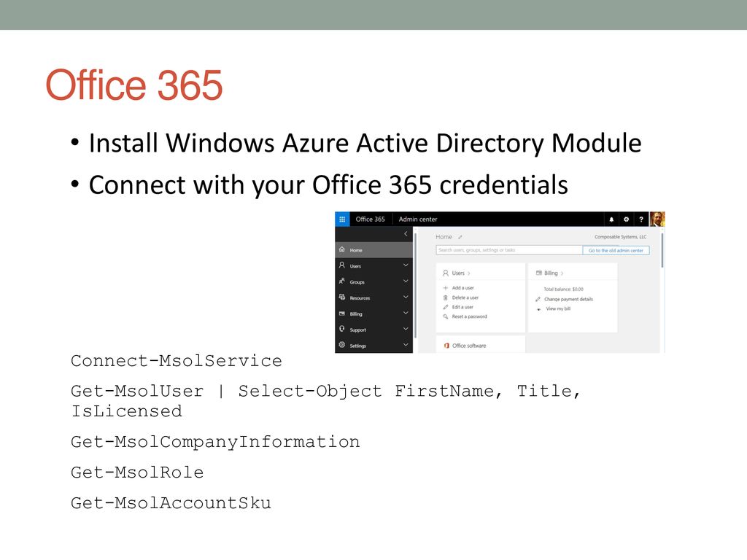Open the settings gear in header
The height and width of the screenshot is (560, 747).
(627, 219)
